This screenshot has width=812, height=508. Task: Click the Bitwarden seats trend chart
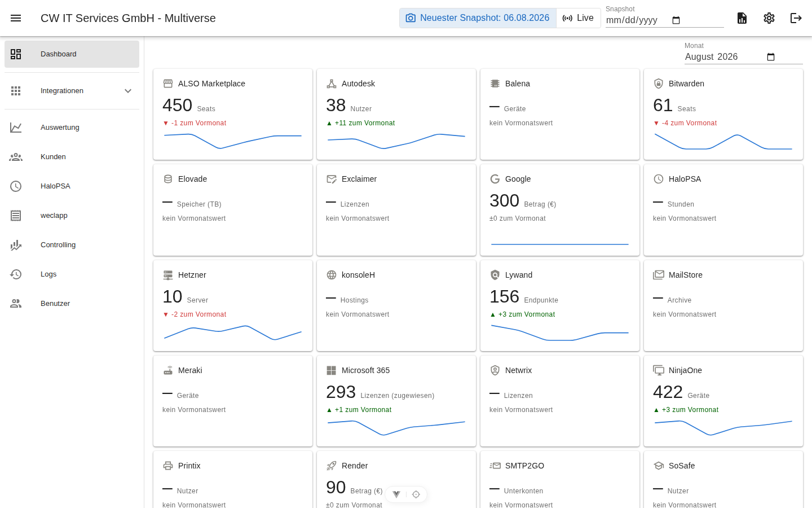(x=723, y=142)
